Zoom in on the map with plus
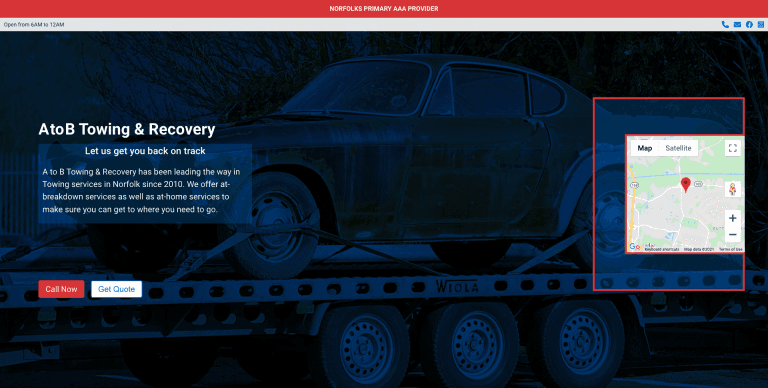 click(733, 218)
